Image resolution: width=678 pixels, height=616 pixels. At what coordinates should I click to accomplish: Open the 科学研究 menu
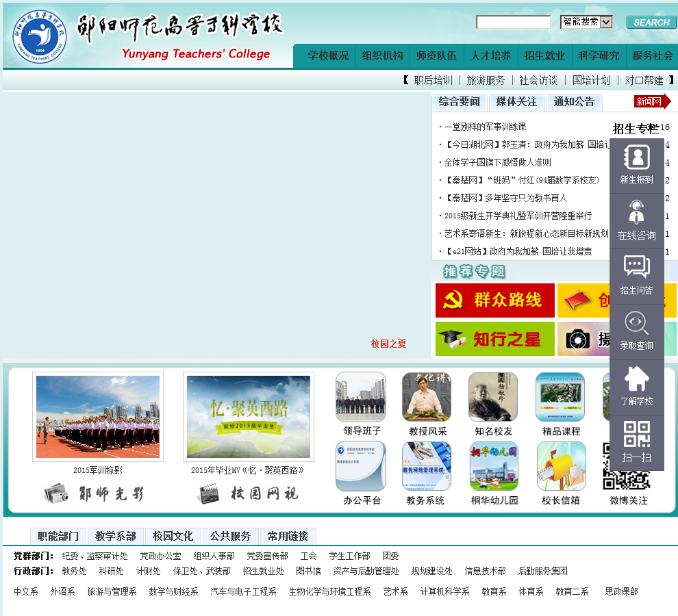tap(599, 55)
